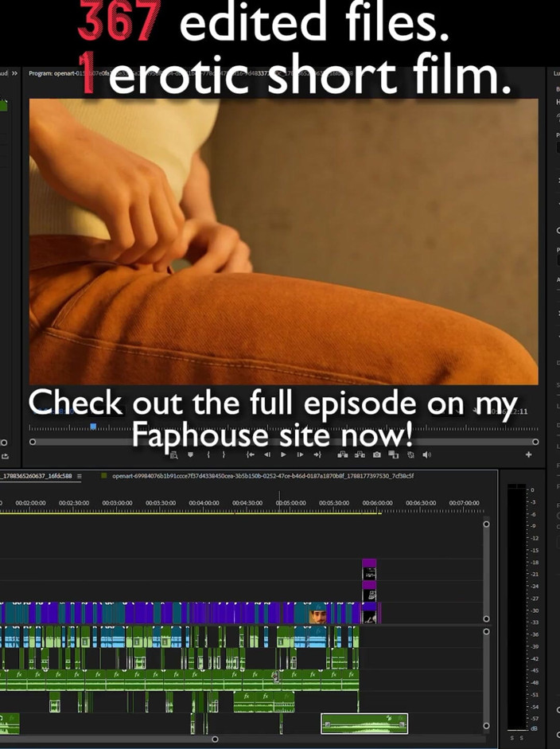The image size is (560, 749).
Task: Click top handle of video tracks vertical scrollbar
Action: tap(486, 524)
